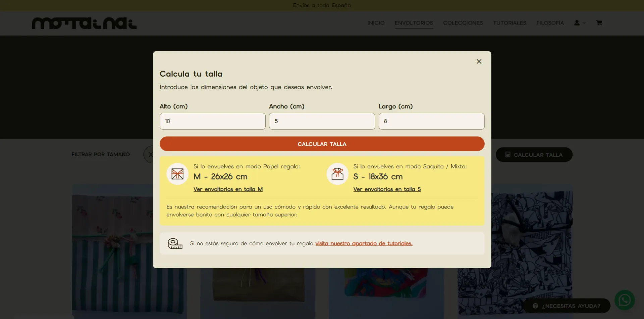Open the FILOSOFÍA menu item
644x319 pixels.
pyautogui.click(x=550, y=23)
